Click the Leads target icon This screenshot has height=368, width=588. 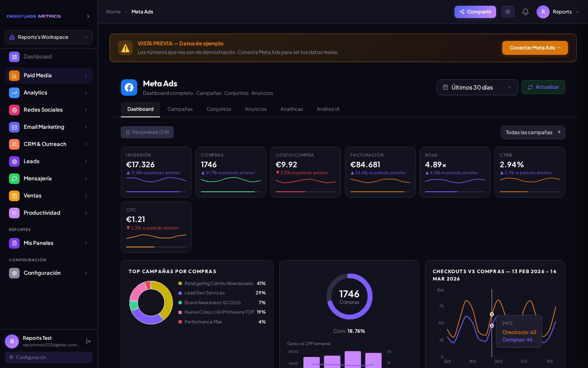coord(14,162)
